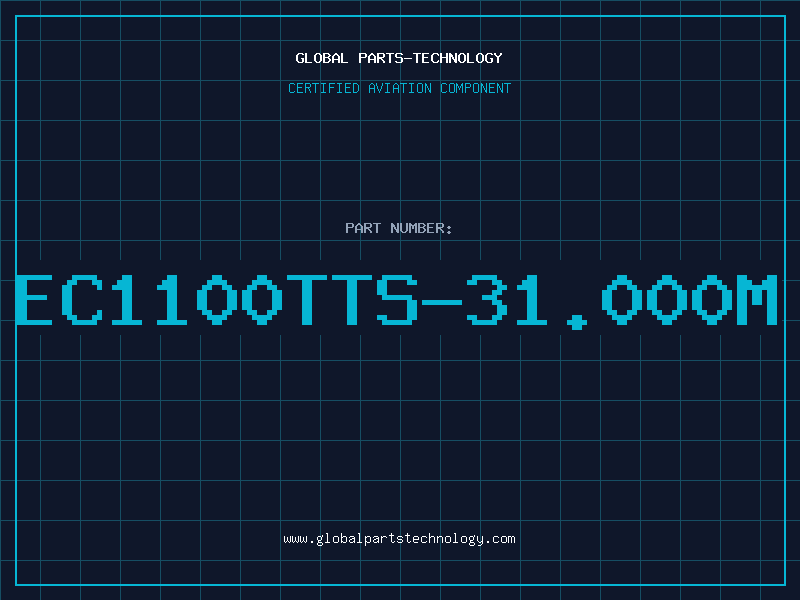Viewport: 800px width, 600px height.
Task: Click the PART NUMBER: label
Action: pos(399,228)
